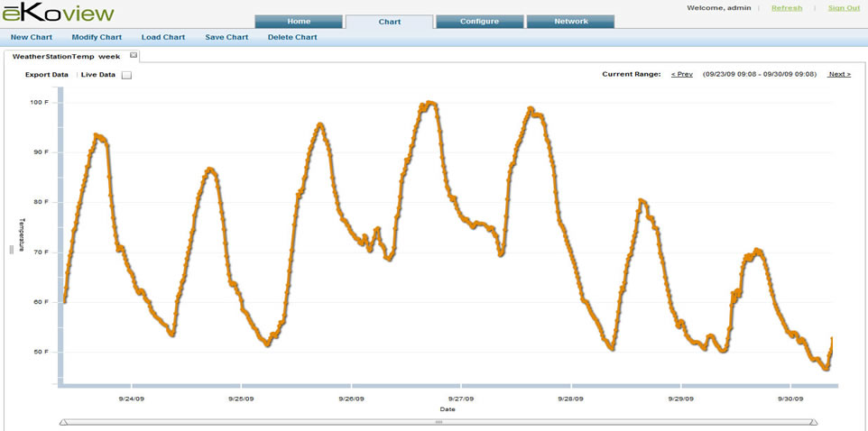The height and width of the screenshot is (431, 868).
Task: Go to the Network tab
Action: pyautogui.click(x=570, y=22)
